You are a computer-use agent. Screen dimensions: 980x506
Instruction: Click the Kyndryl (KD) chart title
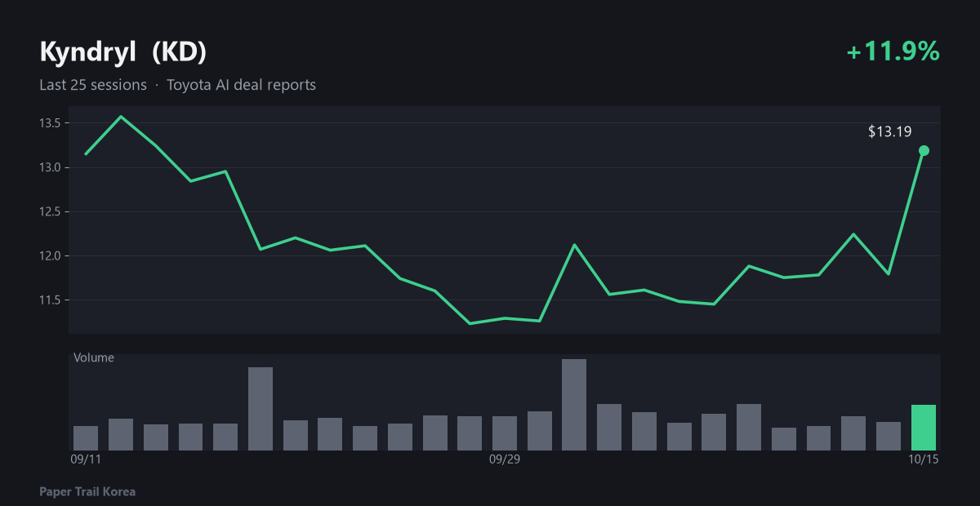pos(122,51)
